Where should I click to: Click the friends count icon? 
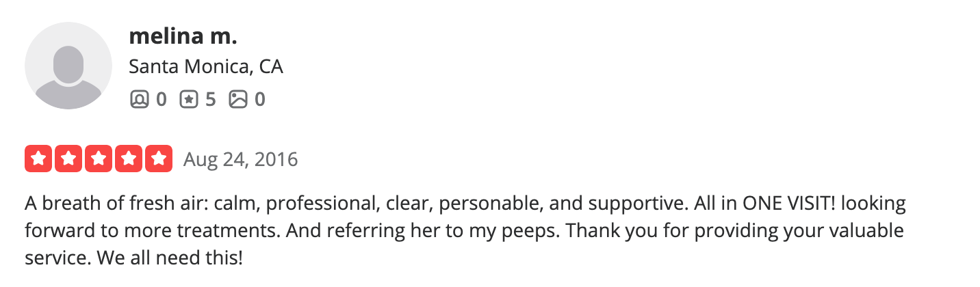click(x=139, y=100)
